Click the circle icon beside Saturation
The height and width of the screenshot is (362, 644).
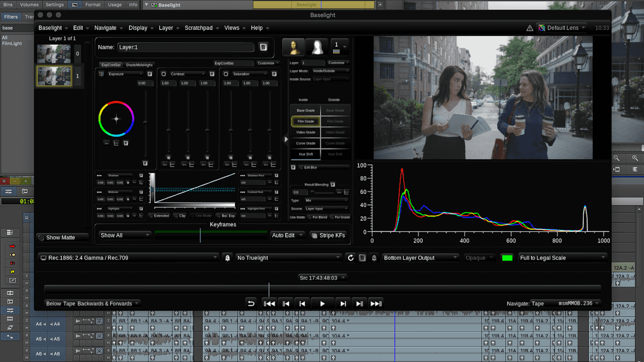coord(226,74)
